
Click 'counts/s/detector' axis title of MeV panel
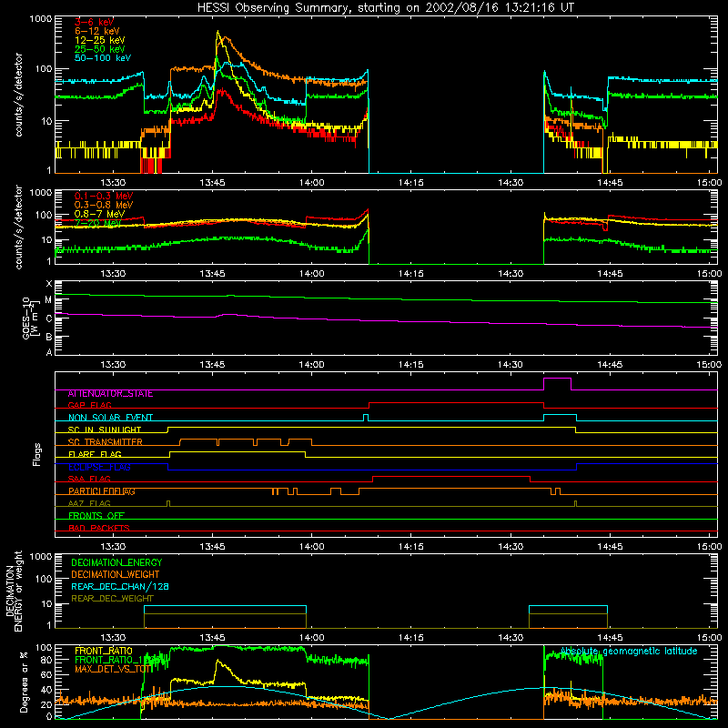(18, 227)
